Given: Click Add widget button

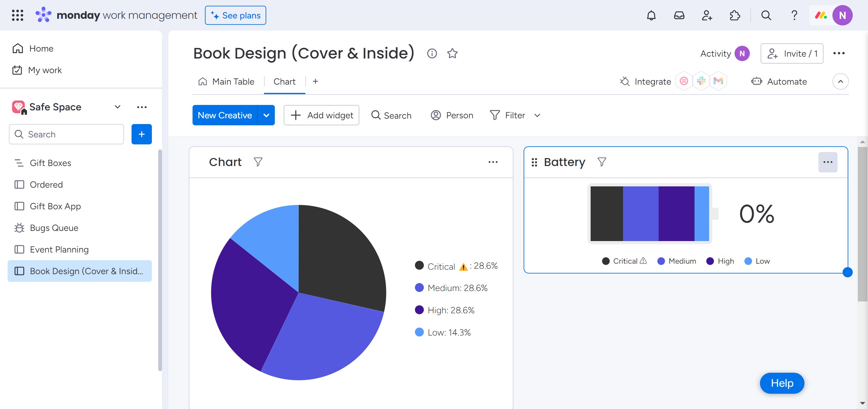Looking at the screenshot, I should [321, 115].
